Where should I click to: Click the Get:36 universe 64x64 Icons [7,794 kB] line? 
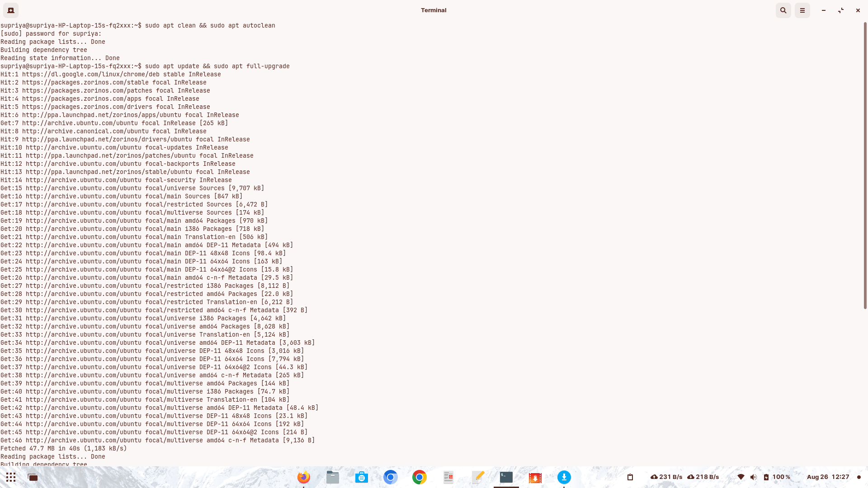click(x=152, y=359)
